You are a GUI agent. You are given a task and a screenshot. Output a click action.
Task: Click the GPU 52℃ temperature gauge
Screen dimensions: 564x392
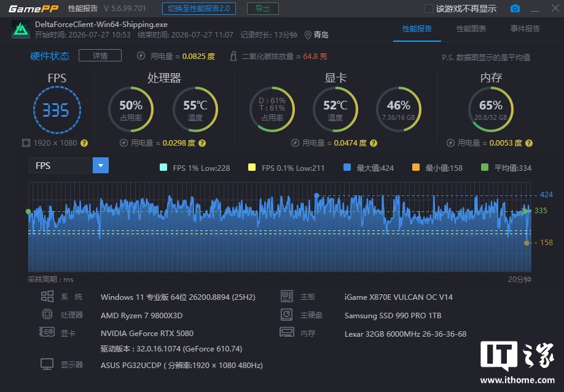click(x=335, y=109)
